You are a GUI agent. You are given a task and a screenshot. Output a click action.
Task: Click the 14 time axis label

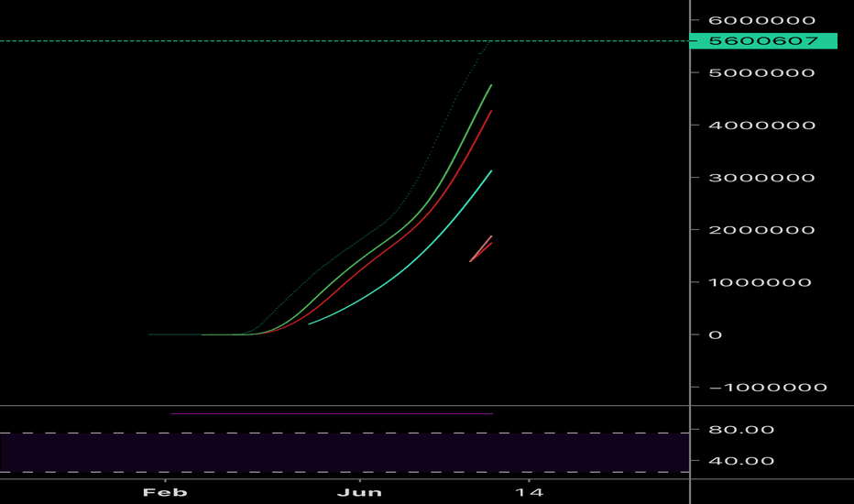click(529, 493)
